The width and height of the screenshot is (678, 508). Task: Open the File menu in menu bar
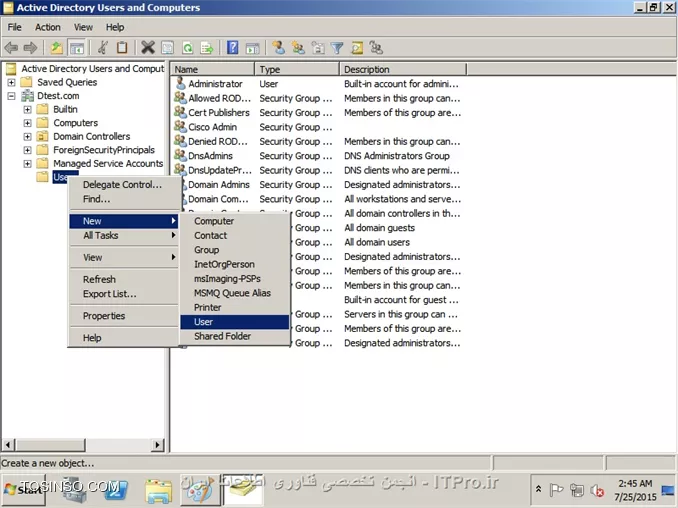click(14, 27)
